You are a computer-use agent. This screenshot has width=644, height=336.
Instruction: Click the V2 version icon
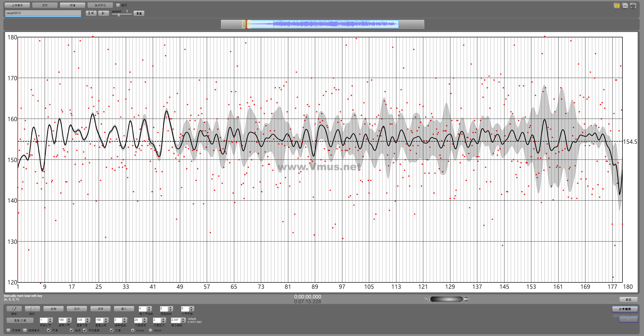coord(617,6)
